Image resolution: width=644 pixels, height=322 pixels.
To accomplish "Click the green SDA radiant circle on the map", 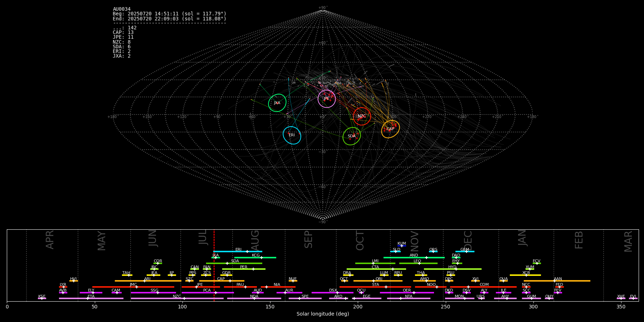I will point(352,136).
